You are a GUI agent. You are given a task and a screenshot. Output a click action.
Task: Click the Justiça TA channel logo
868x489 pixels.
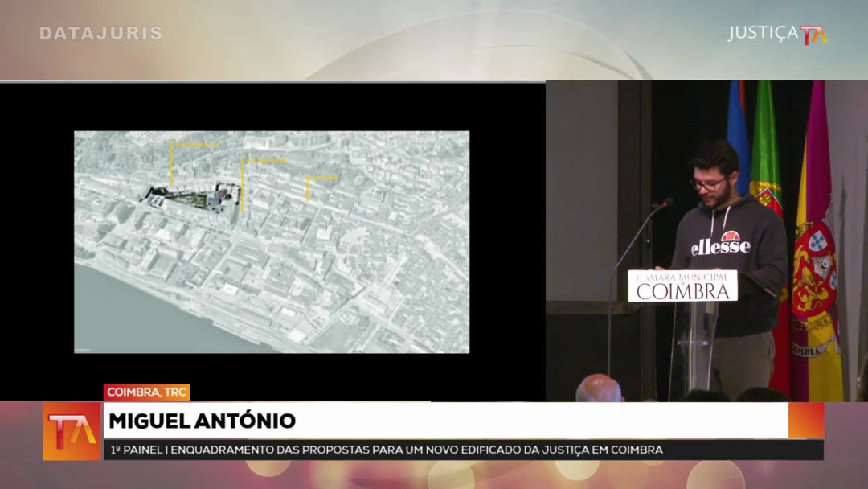(777, 34)
